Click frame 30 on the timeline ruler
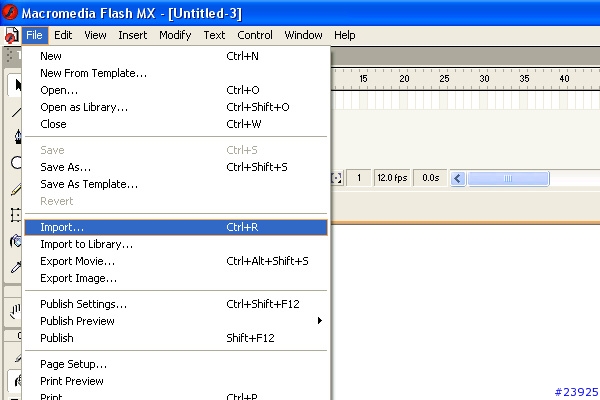The width and height of the screenshot is (600, 400). tap(484, 79)
